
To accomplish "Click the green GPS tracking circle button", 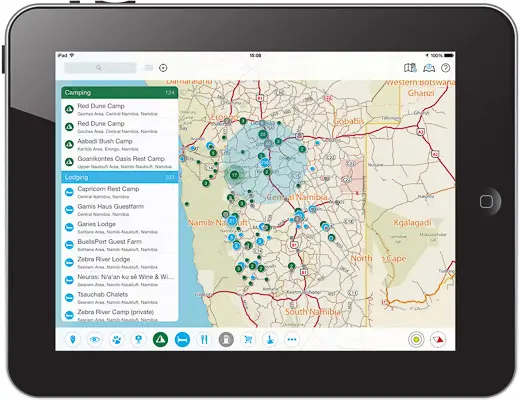I will point(416,340).
